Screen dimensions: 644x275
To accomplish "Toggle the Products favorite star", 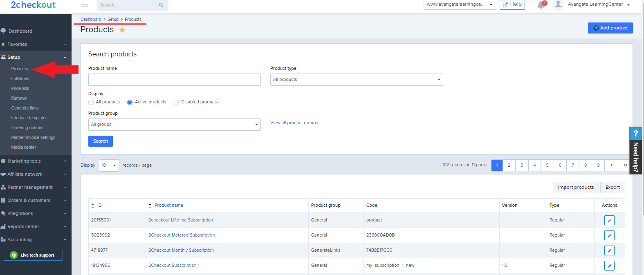I will pyautogui.click(x=122, y=30).
